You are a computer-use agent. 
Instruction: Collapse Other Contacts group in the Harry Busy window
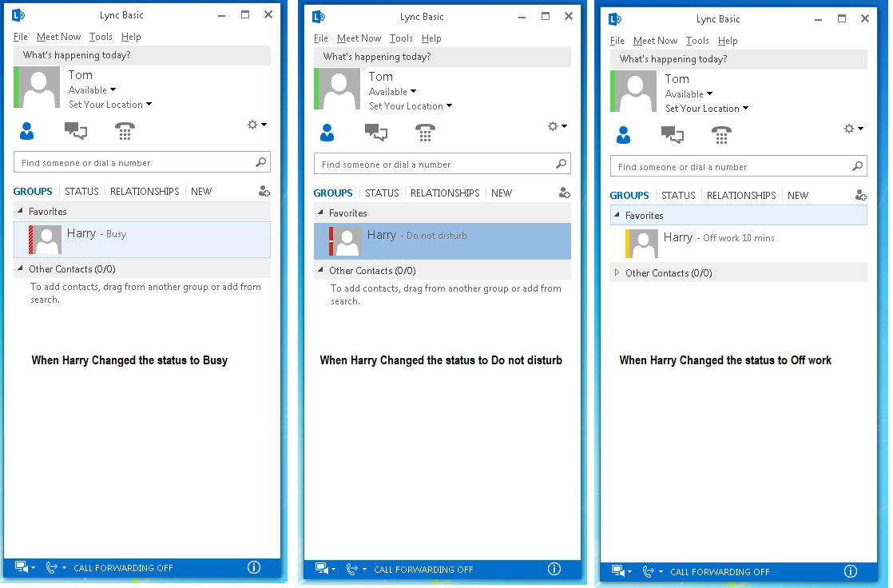coord(21,268)
